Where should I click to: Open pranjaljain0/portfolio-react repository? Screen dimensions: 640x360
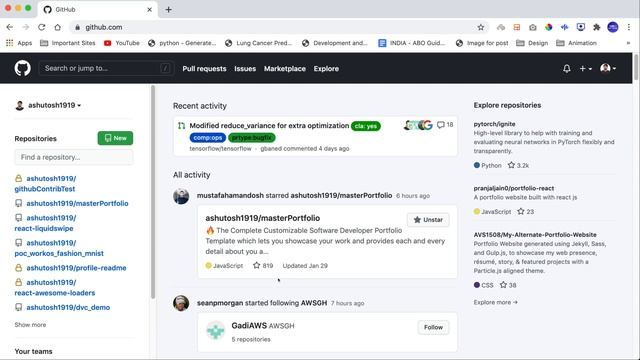pyautogui.click(x=513, y=188)
